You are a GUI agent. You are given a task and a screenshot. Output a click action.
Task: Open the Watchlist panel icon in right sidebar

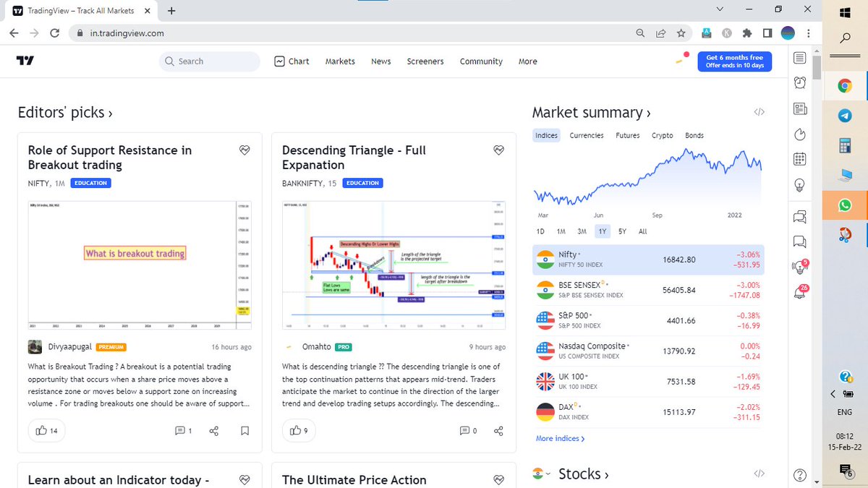[x=799, y=57]
